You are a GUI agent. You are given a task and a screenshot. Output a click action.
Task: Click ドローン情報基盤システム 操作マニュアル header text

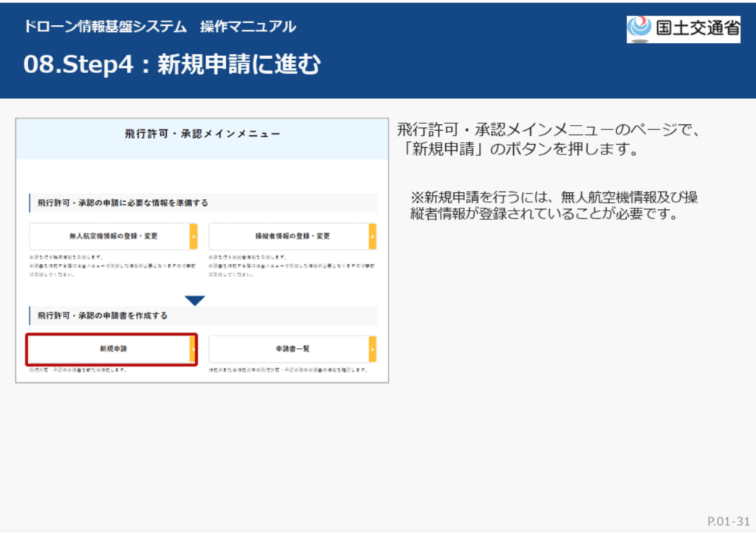[x=159, y=27]
